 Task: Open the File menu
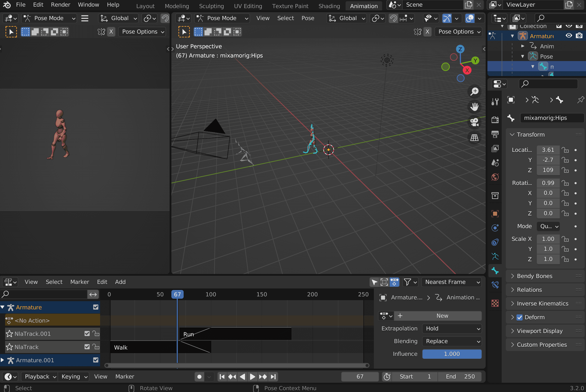pos(21,5)
